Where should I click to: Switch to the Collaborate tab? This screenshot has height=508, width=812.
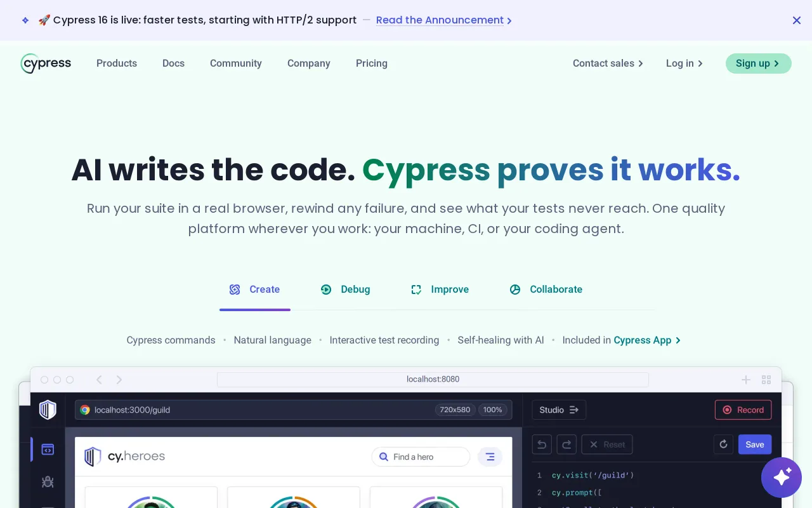tap(546, 290)
